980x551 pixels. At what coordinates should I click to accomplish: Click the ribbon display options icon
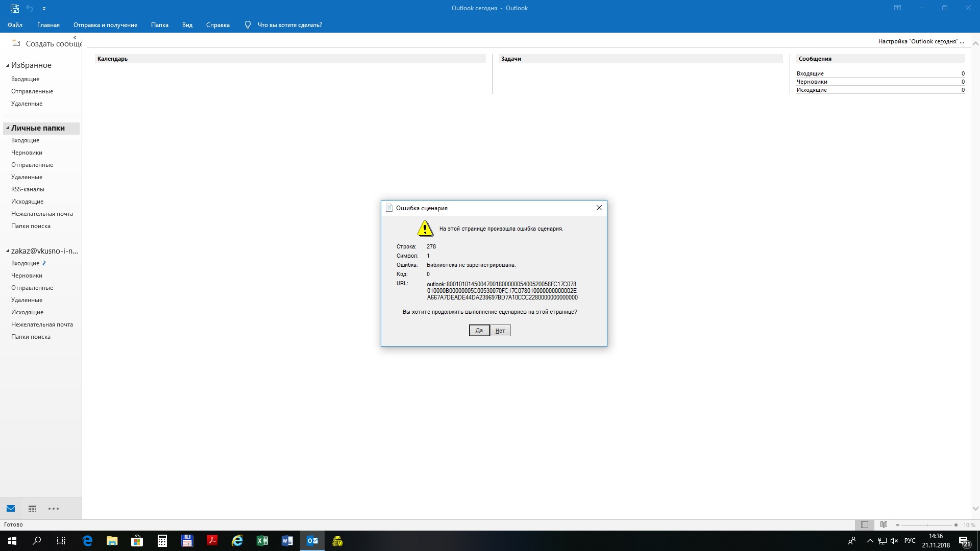click(897, 8)
